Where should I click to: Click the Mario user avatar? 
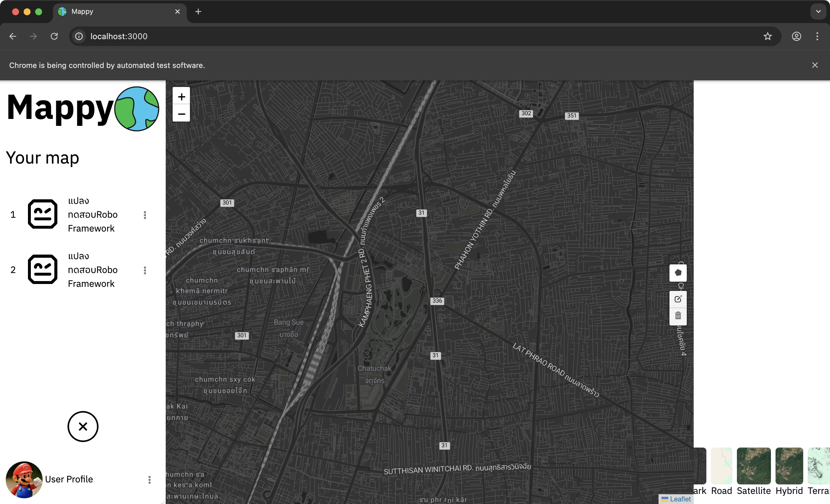24,480
